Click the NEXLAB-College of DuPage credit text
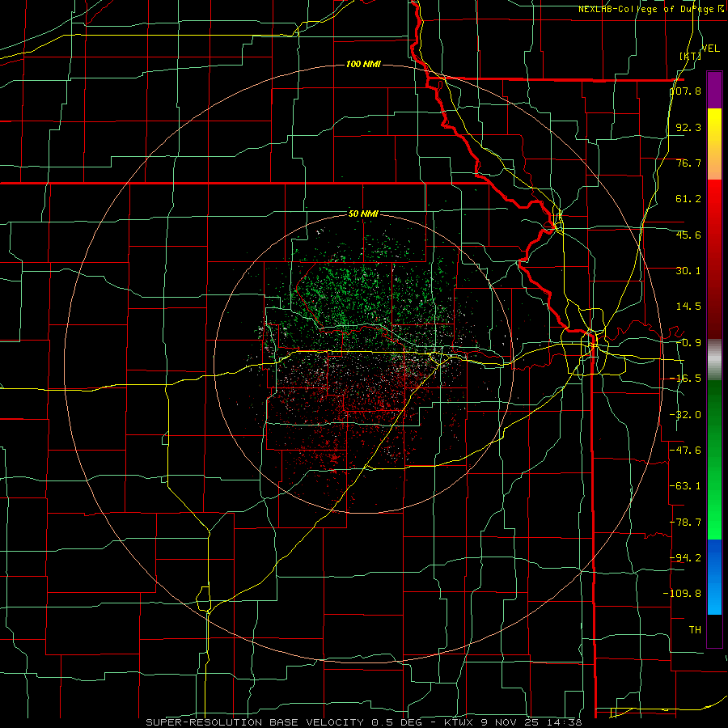This screenshot has width=728, height=728. 650,9
